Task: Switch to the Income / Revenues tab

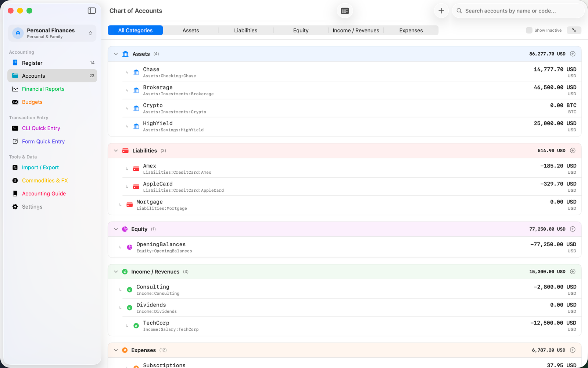Action: pyautogui.click(x=356, y=30)
